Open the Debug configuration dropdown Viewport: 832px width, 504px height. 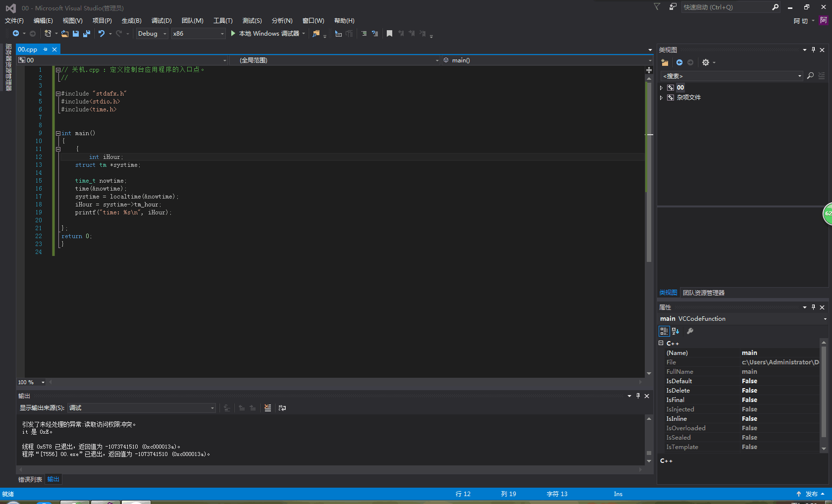[152, 34]
